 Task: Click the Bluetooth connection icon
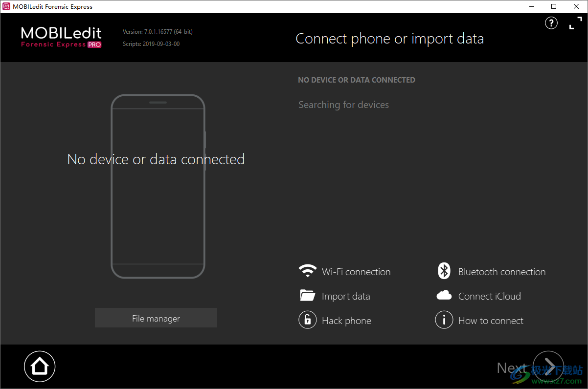click(x=444, y=271)
